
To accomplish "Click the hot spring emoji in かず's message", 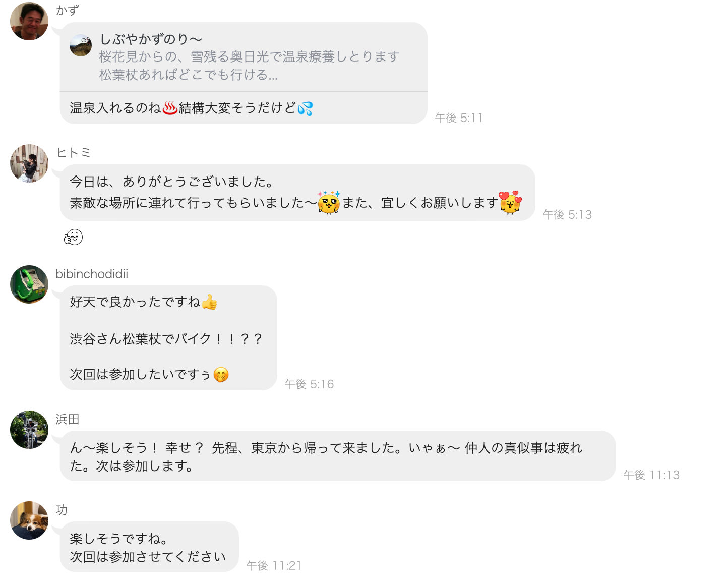I will 170,108.
